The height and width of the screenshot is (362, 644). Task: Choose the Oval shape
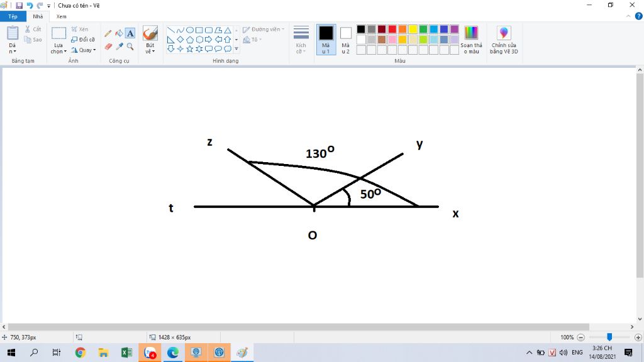[x=190, y=30]
